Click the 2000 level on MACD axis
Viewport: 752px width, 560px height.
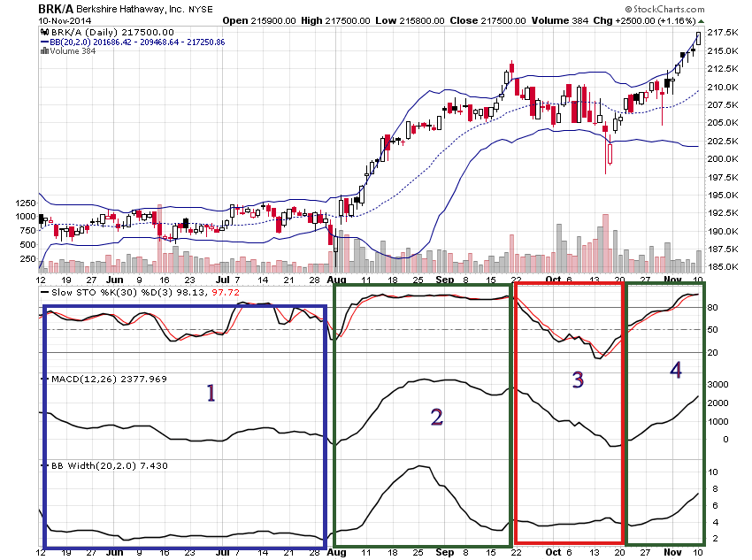[718, 403]
